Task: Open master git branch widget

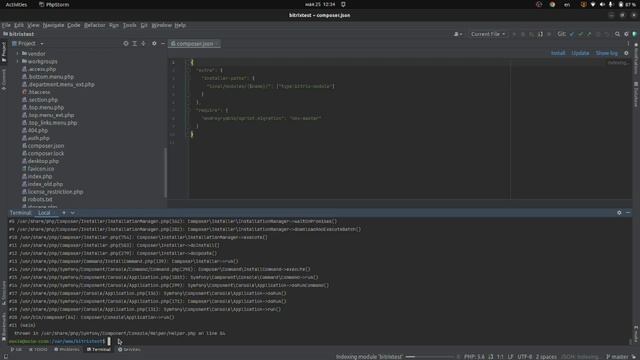Action: tap(617, 357)
